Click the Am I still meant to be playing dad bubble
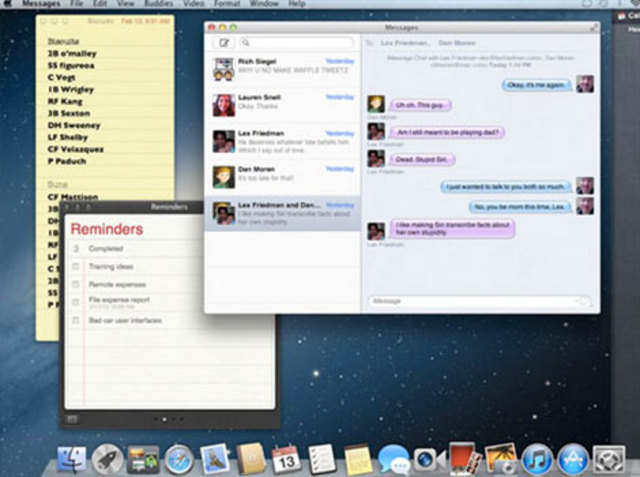The height and width of the screenshot is (477, 640). click(447, 132)
